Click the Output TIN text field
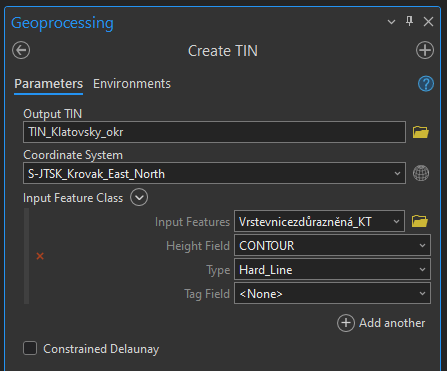This screenshot has height=371, width=447. (x=214, y=132)
